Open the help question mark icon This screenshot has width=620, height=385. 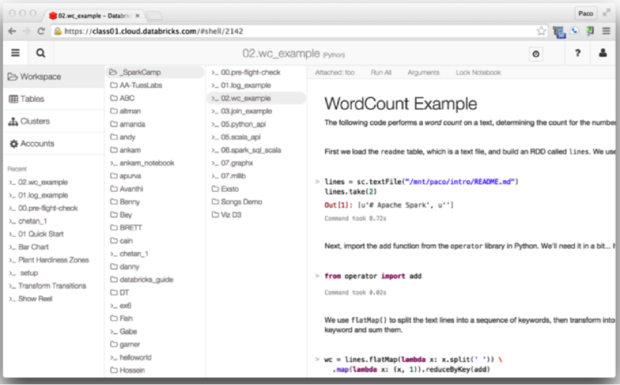577,53
